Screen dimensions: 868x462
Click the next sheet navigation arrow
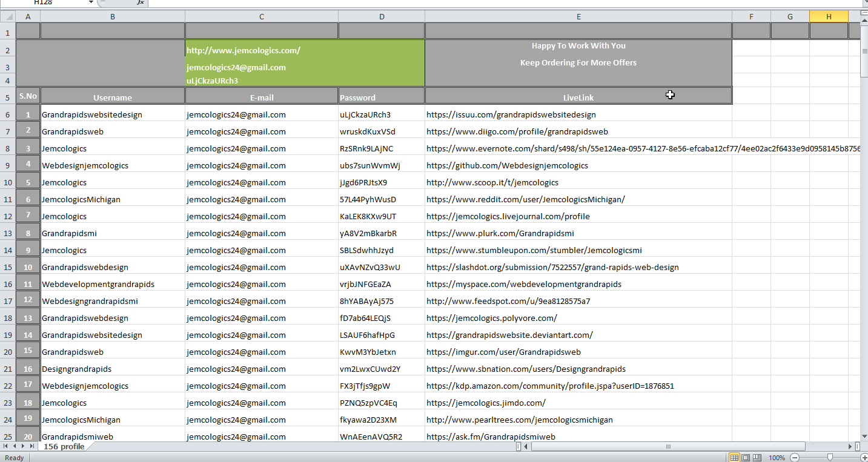23,446
